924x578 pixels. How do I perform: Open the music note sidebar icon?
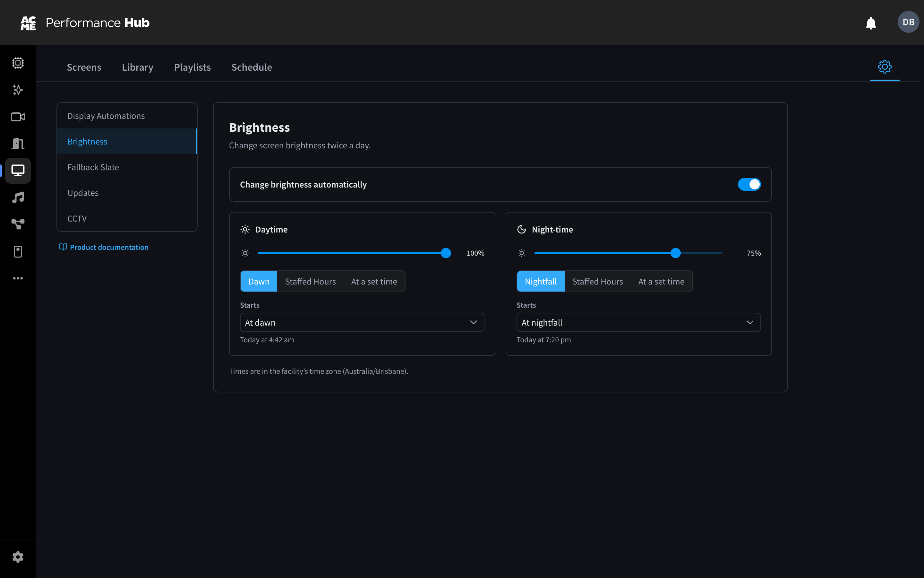18,197
